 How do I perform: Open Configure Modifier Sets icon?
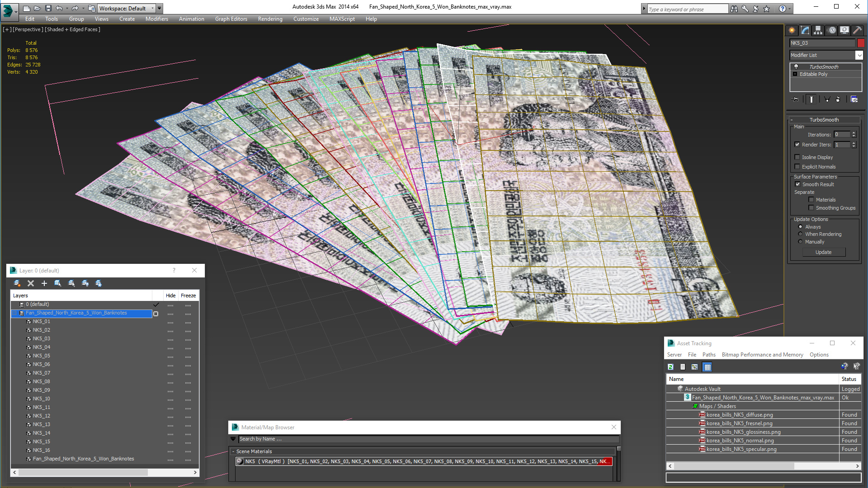point(854,99)
